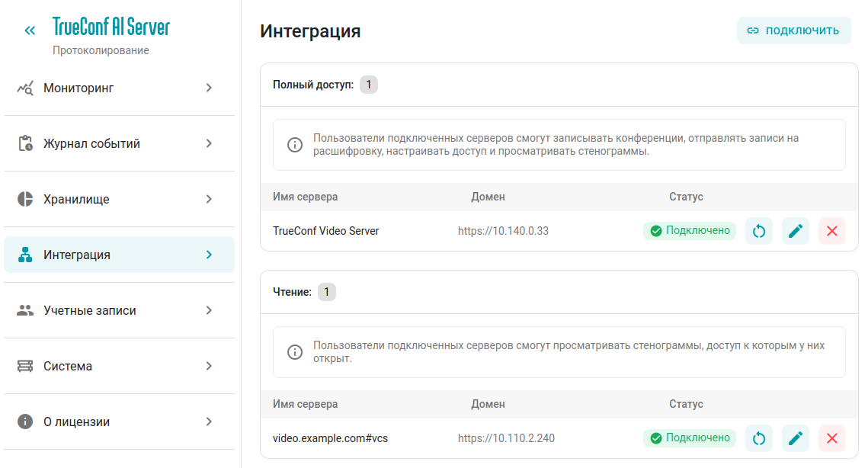
Task: Expand the Учетные записи chevron arrow
Action: click(209, 310)
